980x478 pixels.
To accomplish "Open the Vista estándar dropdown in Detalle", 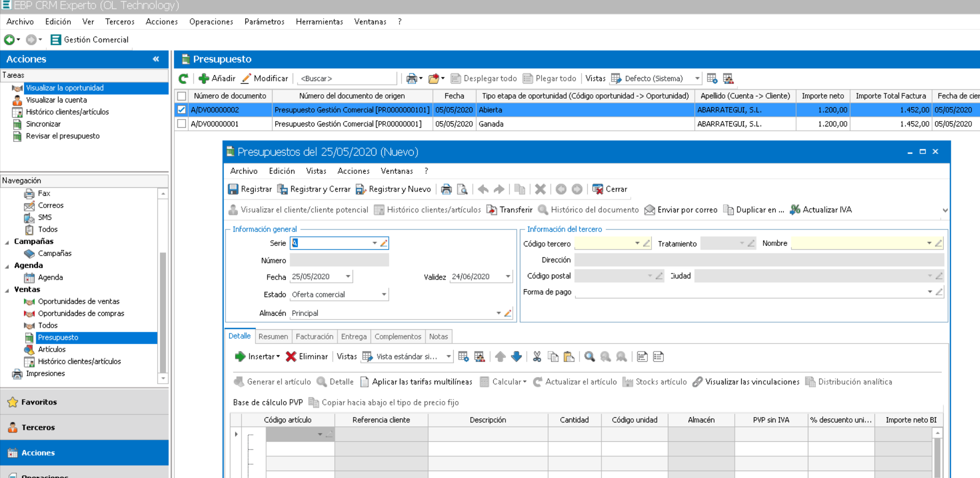I will (x=448, y=356).
